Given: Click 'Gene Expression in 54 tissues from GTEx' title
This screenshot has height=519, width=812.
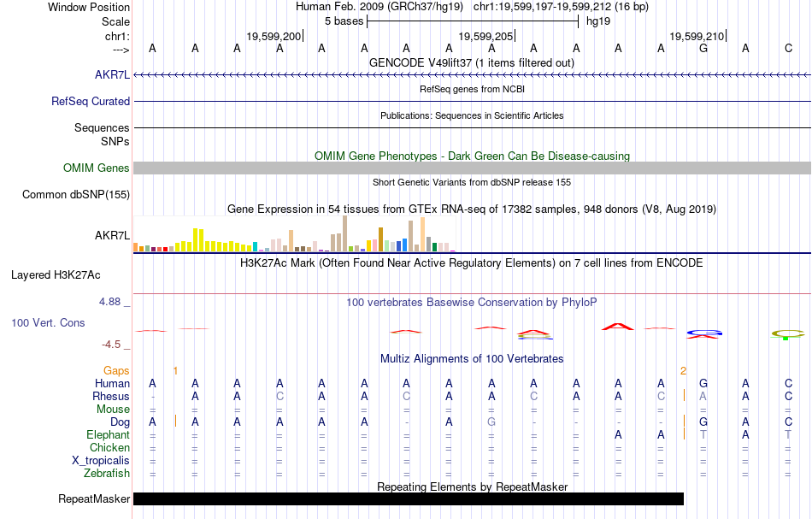Looking at the screenshot, I should tap(472, 209).
